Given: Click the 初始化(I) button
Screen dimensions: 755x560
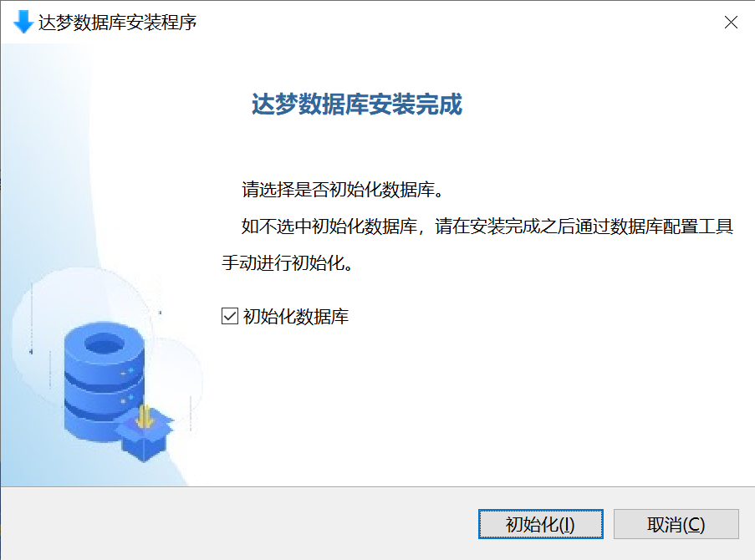Looking at the screenshot, I should tap(540, 524).
